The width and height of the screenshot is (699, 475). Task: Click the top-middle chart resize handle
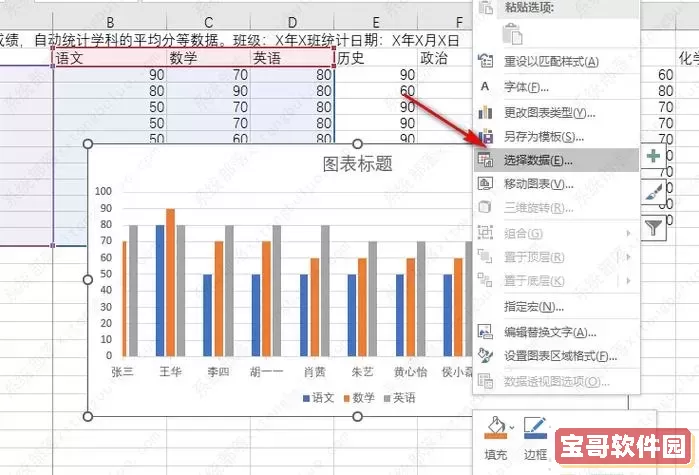point(357,143)
